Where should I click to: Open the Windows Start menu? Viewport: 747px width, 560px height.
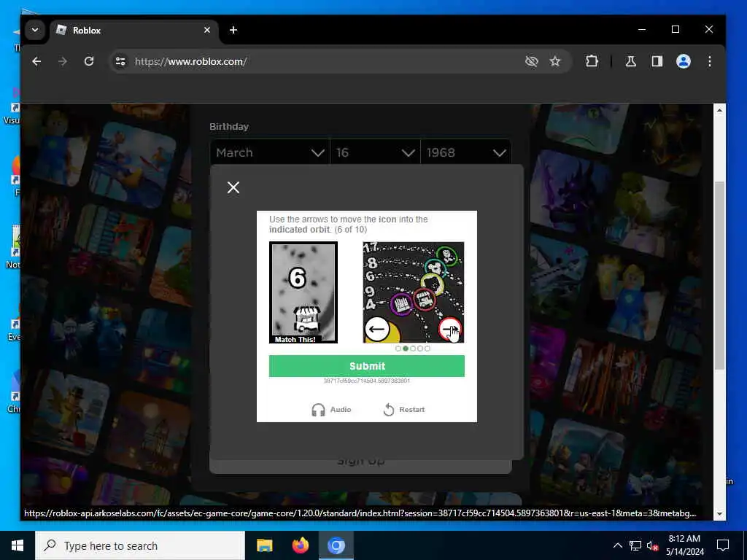pos(18,545)
